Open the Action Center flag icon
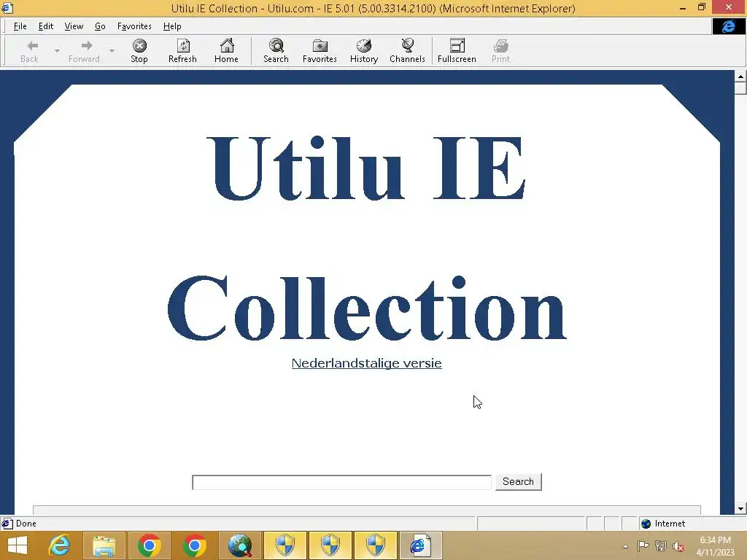 643,546
